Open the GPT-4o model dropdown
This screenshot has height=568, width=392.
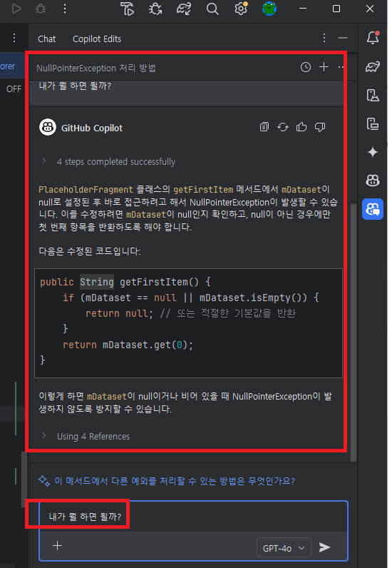coord(284,548)
